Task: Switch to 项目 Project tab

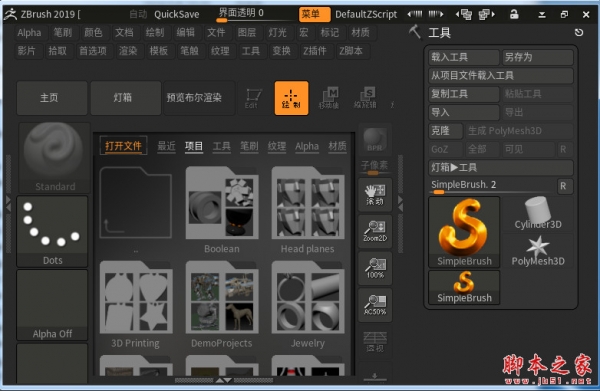Action: point(194,146)
